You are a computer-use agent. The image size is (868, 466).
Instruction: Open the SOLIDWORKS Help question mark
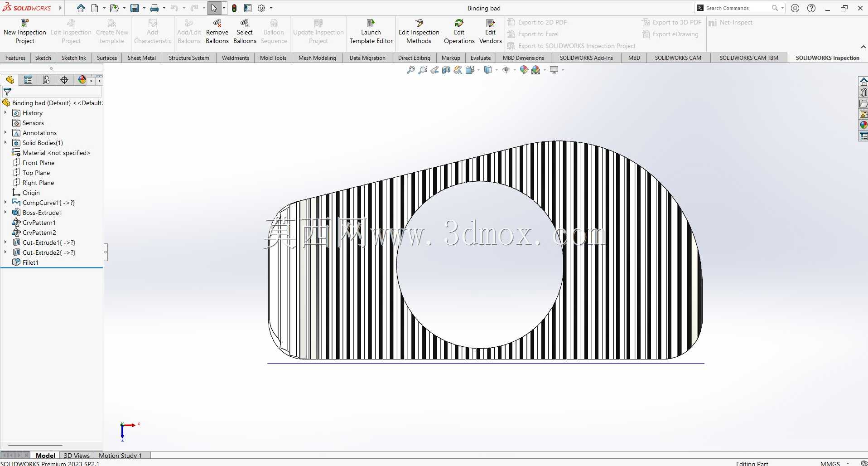point(811,8)
